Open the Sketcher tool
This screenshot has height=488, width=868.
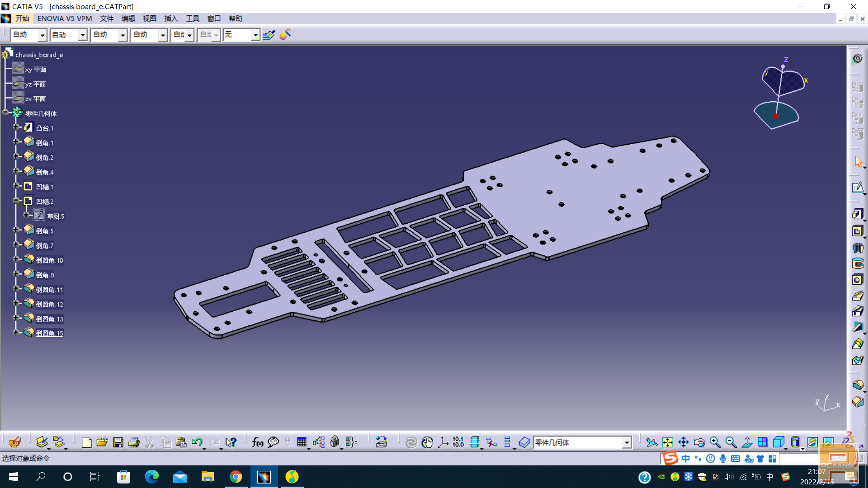858,187
